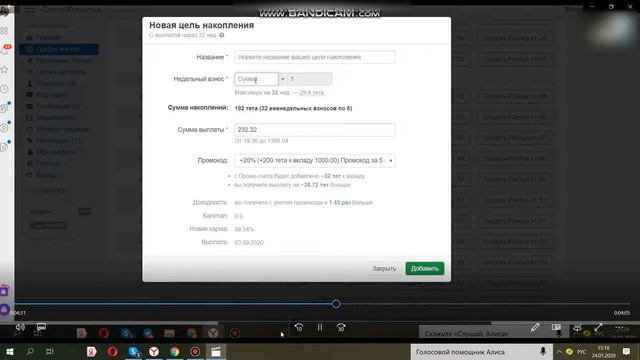Click the taskbar search magnifier

pyautogui.click(x=30, y=351)
